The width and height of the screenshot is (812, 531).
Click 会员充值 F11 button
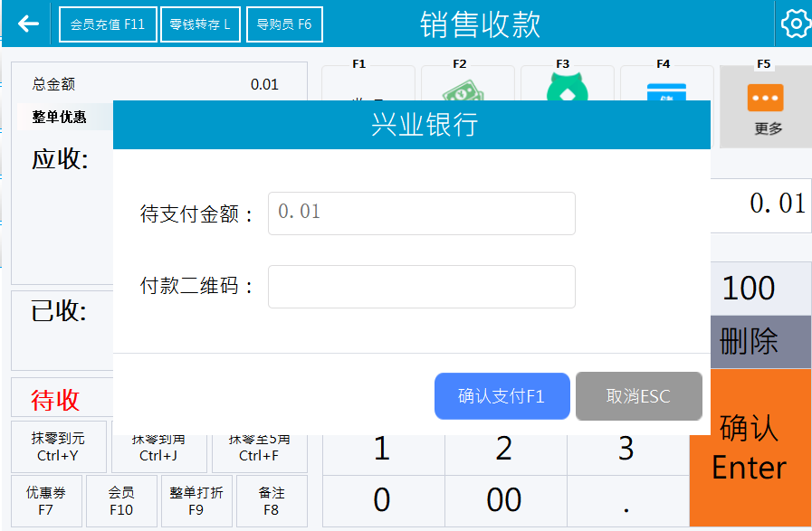[109, 24]
